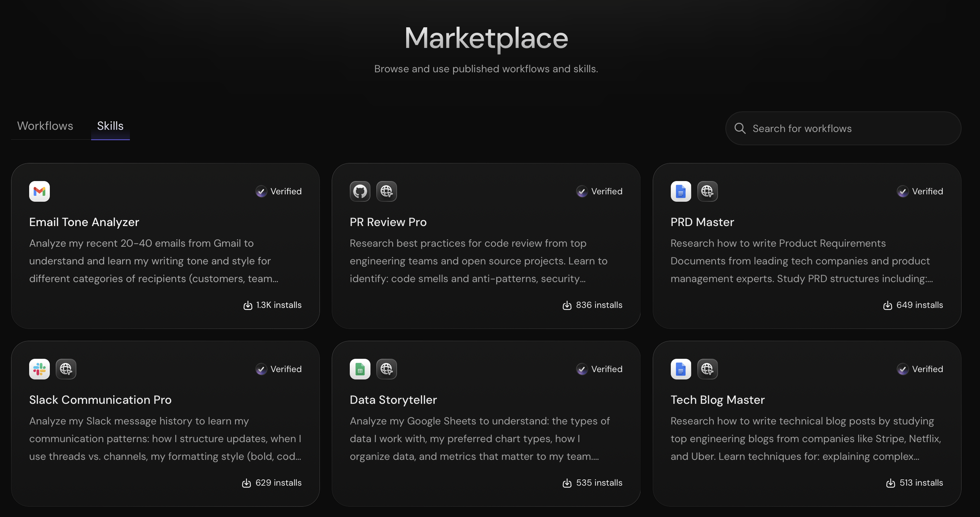This screenshot has height=517, width=980.
Task: Click the Gmail icon on Email Tone Analyzer
Action: tap(39, 191)
